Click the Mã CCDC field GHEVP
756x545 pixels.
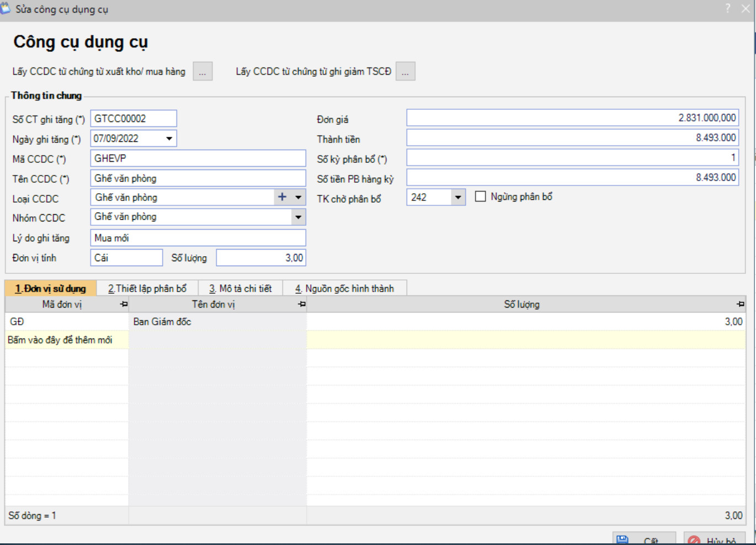[198, 158]
